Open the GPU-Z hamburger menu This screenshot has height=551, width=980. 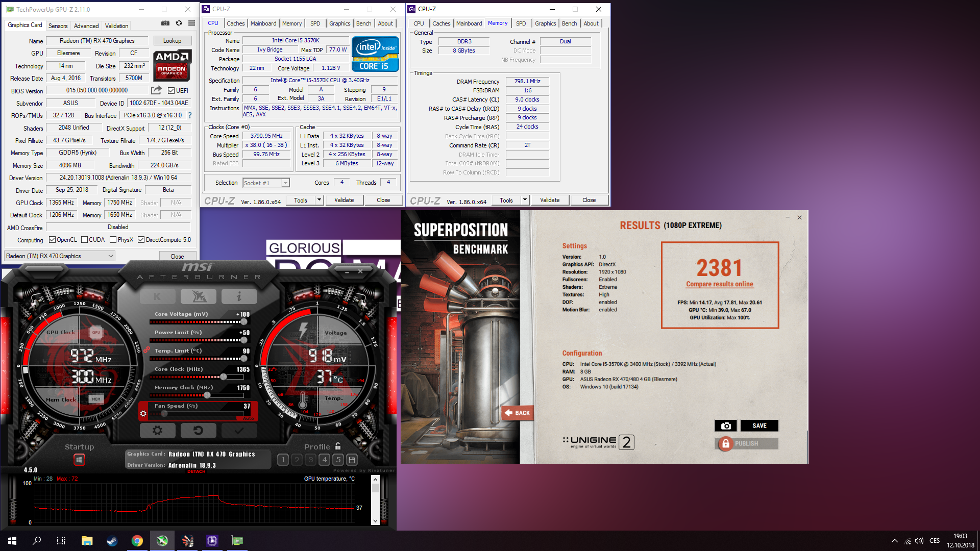(x=191, y=23)
